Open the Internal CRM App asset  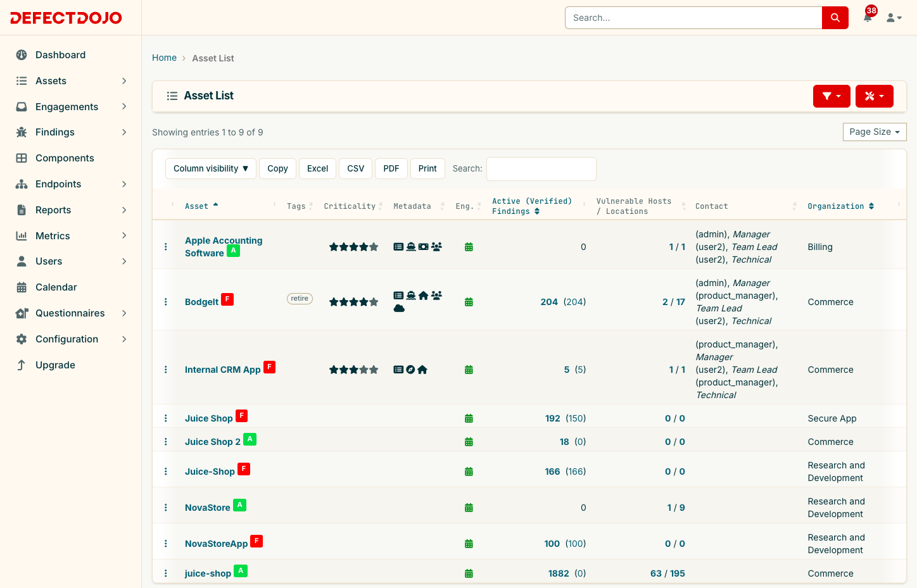tap(223, 370)
